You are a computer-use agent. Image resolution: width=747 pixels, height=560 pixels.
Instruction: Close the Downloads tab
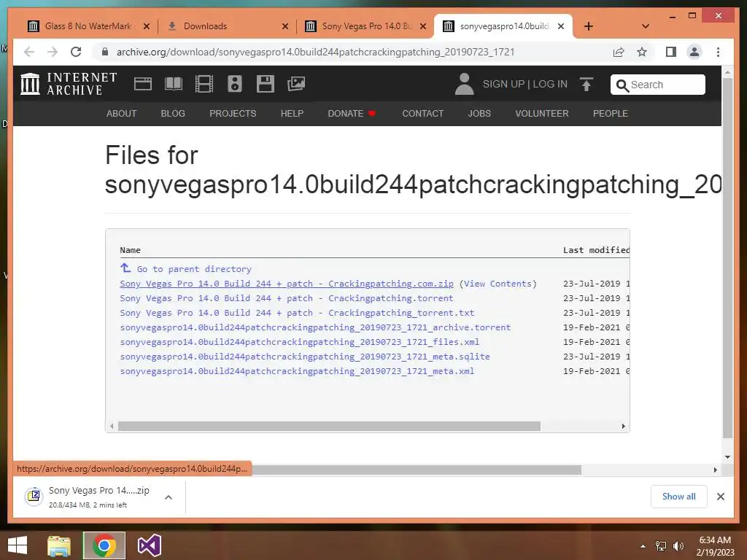285,26
